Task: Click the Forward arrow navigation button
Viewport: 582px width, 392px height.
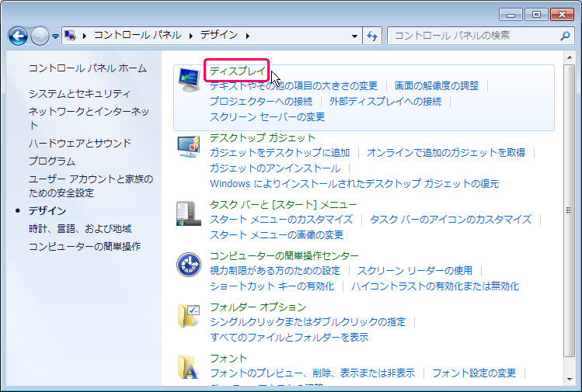Action: [40, 36]
